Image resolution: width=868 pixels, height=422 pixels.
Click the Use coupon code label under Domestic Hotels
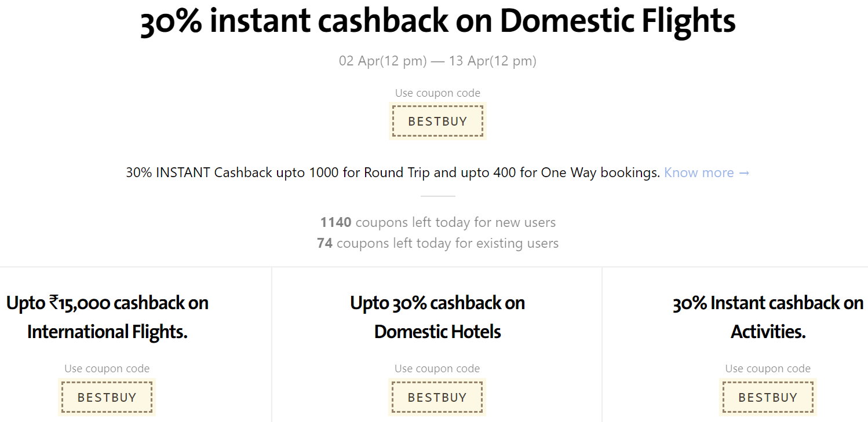437,368
